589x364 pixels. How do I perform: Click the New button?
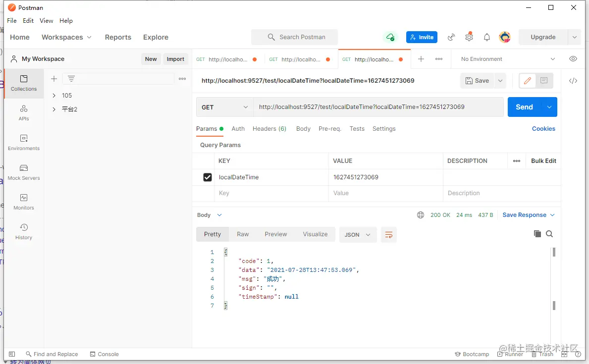(151, 59)
